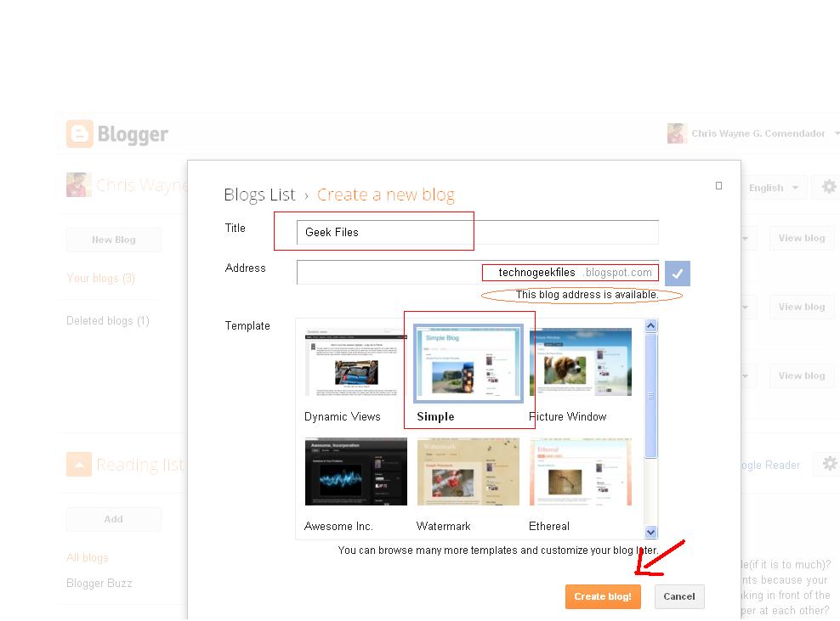Select the Simple template thumbnail
Viewport: 840px width, 621px height.
click(468, 363)
